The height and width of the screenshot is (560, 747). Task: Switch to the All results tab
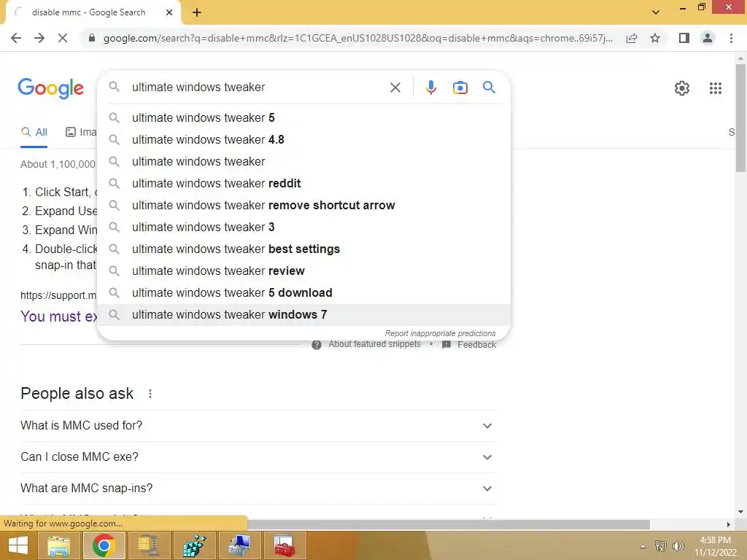34,133
